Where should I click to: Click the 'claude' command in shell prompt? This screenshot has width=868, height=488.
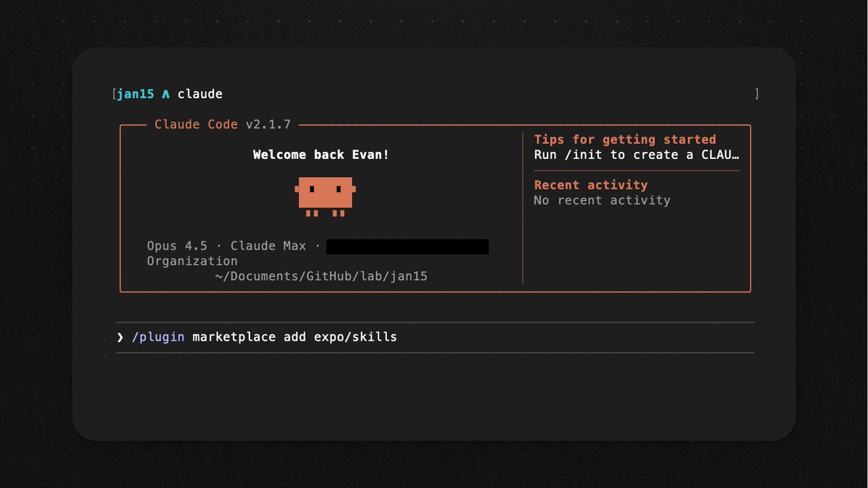200,94
